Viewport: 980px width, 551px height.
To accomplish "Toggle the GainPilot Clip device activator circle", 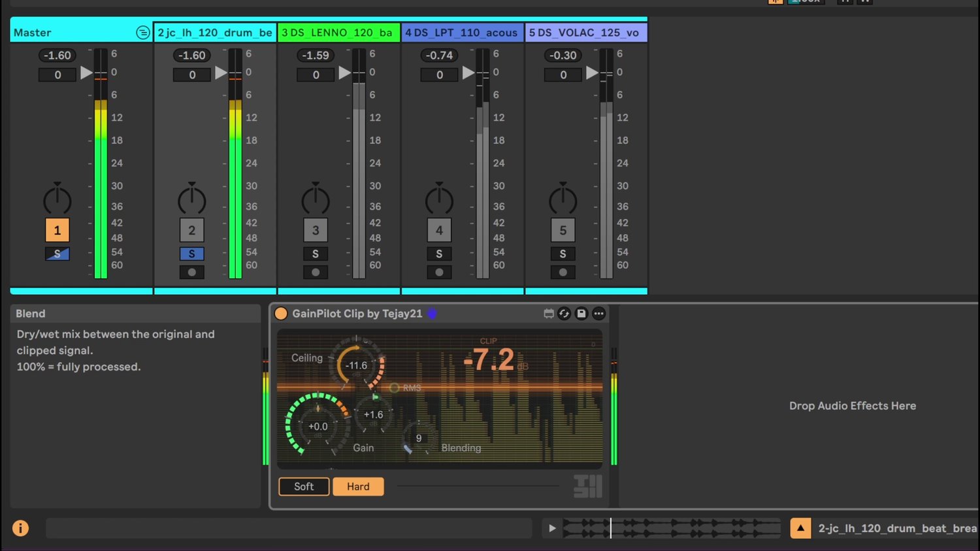I will 281,314.
